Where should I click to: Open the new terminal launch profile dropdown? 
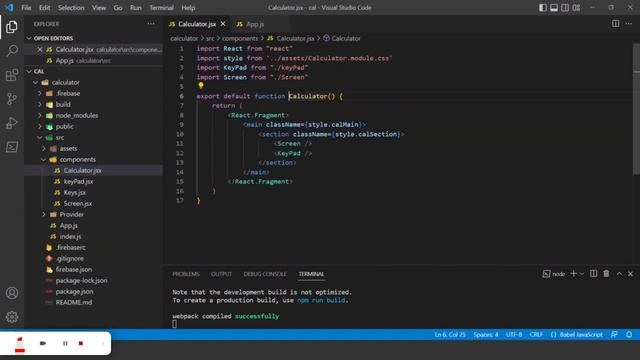coord(582,274)
